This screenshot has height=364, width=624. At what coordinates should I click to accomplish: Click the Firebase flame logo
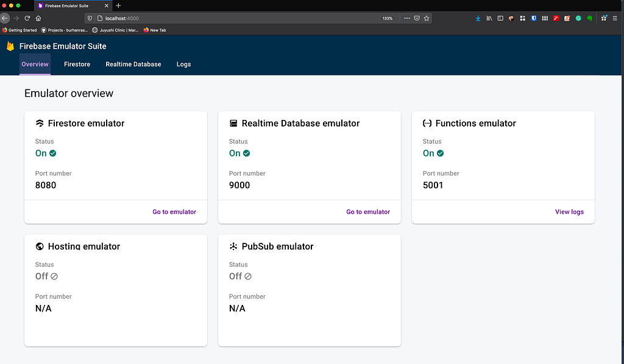coord(10,46)
